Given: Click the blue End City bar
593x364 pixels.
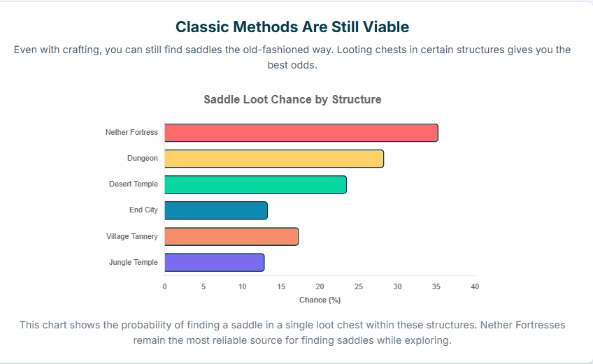Looking at the screenshot, I should (x=215, y=210).
